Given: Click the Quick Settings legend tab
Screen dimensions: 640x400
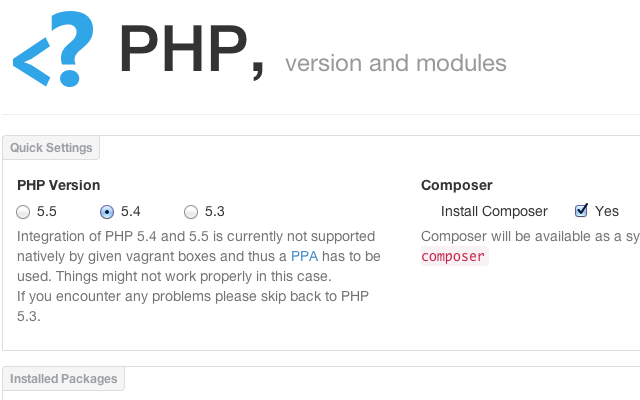Looking at the screenshot, I should click(x=51, y=148).
